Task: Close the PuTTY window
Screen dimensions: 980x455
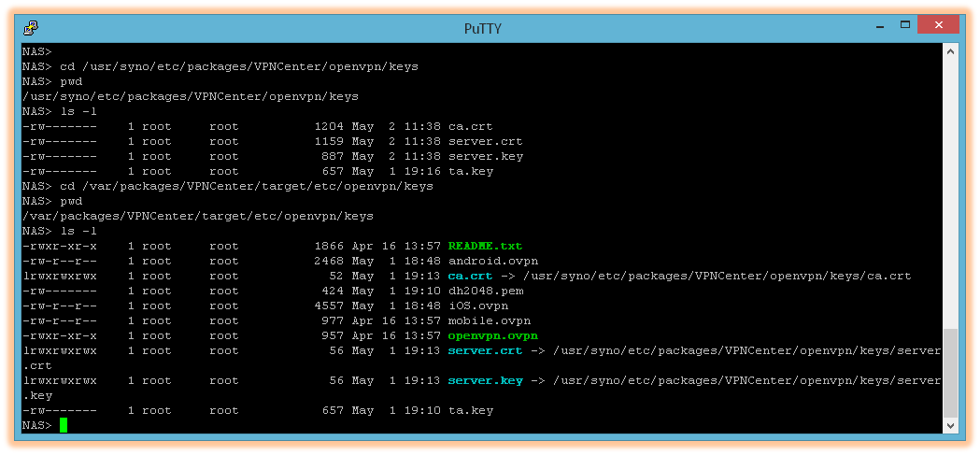Action: 938,25
